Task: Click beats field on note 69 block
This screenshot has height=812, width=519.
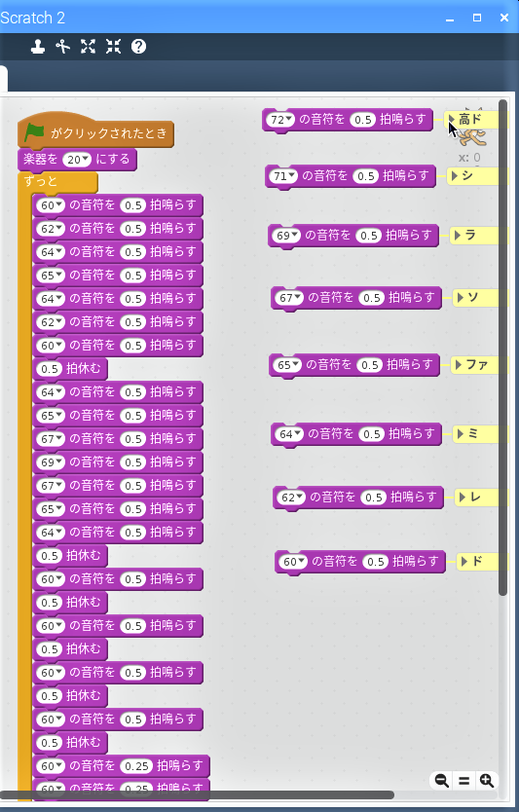Action: 369,236
